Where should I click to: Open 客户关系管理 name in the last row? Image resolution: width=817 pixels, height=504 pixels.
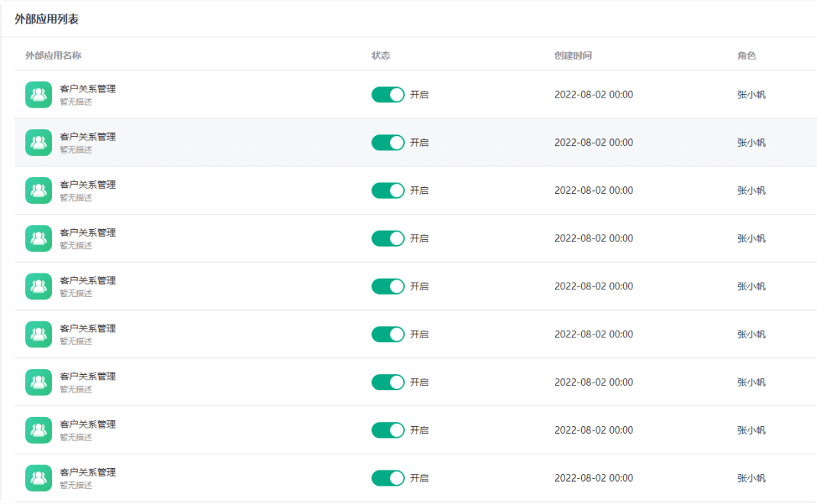pos(88,472)
